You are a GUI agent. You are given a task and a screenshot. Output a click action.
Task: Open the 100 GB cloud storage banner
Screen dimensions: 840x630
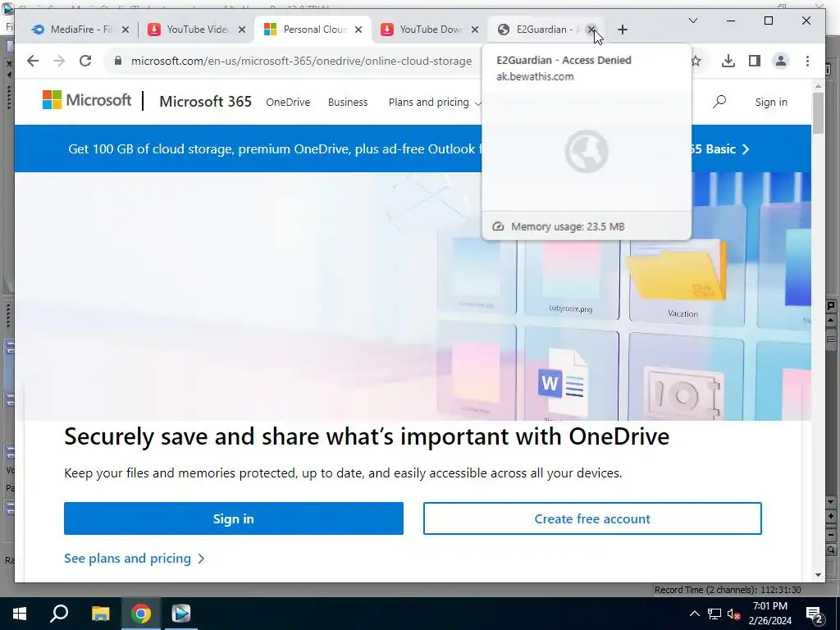click(413, 148)
